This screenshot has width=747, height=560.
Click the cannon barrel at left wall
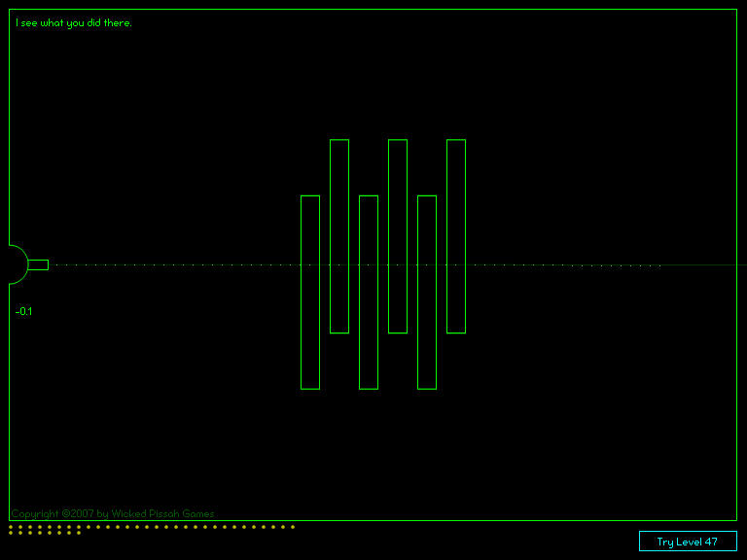[38, 264]
